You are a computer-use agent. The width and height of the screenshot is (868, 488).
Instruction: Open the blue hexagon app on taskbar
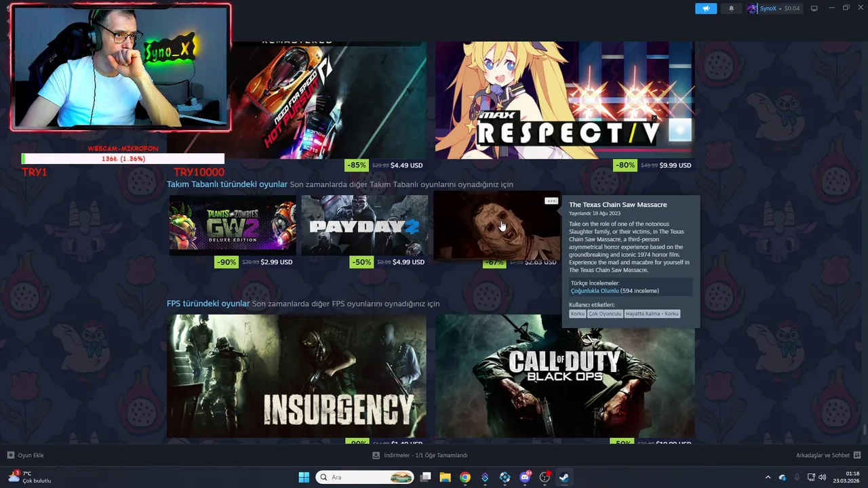505,477
